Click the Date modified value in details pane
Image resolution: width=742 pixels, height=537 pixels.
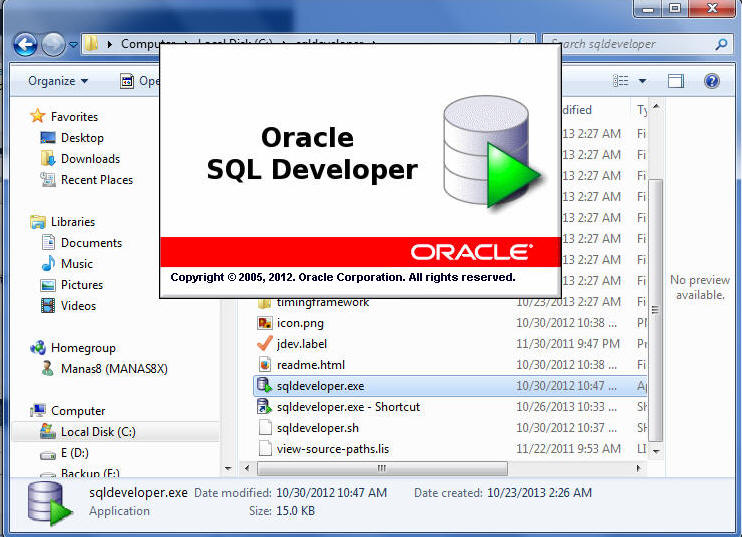pos(332,493)
